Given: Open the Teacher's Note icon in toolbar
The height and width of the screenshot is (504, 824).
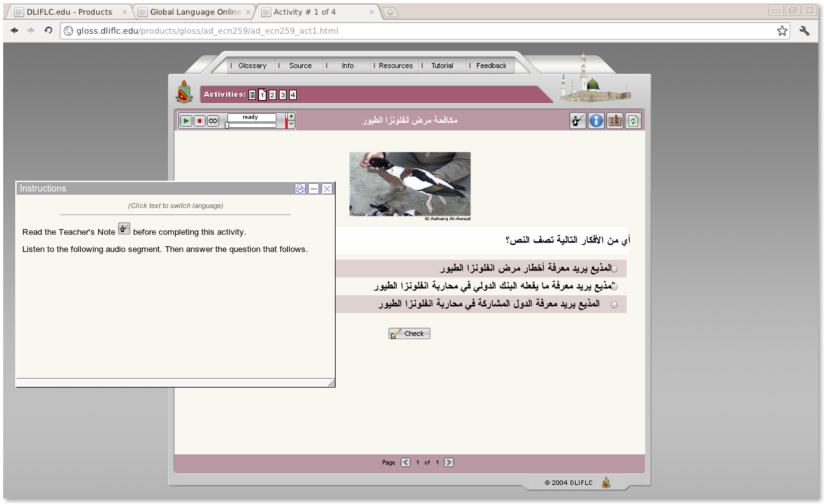Looking at the screenshot, I should [x=578, y=120].
